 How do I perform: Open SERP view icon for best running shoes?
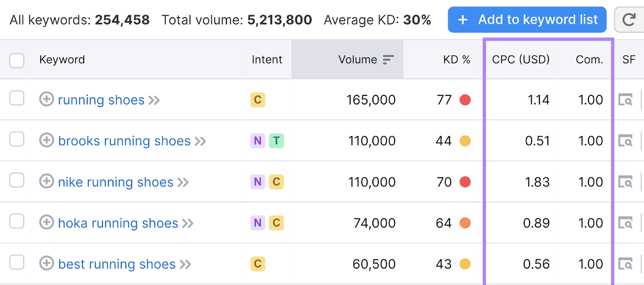click(x=625, y=264)
